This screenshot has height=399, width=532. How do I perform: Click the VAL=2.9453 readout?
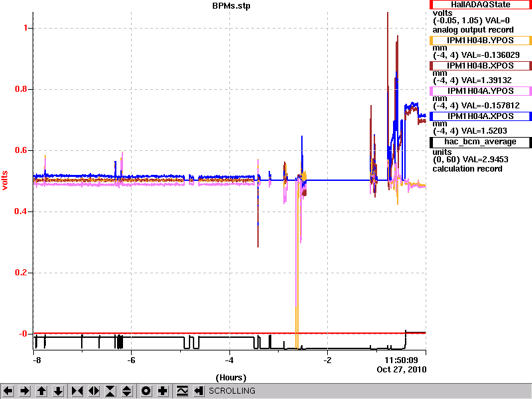pyautogui.click(x=485, y=160)
